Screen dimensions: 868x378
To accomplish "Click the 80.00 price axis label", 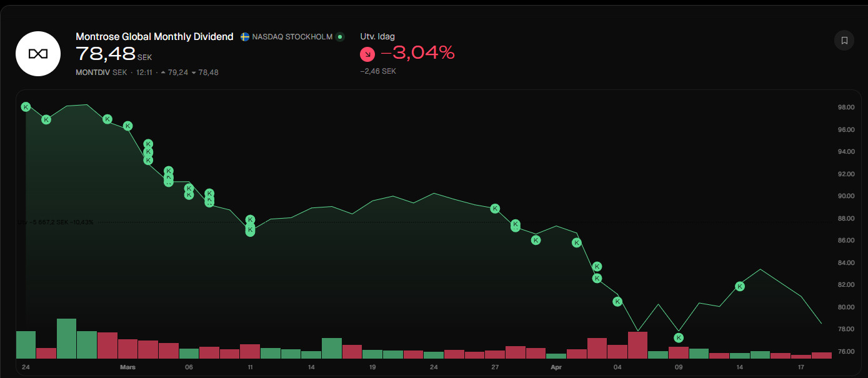I will coord(846,307).
